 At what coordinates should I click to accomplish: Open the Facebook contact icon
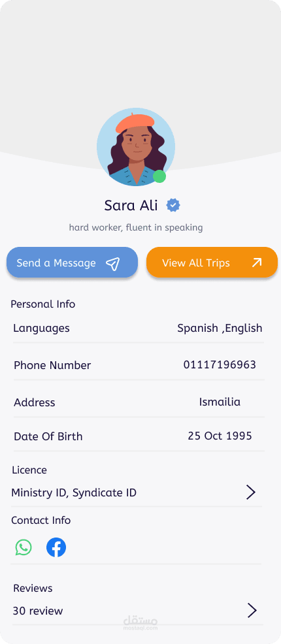[56, 547]
